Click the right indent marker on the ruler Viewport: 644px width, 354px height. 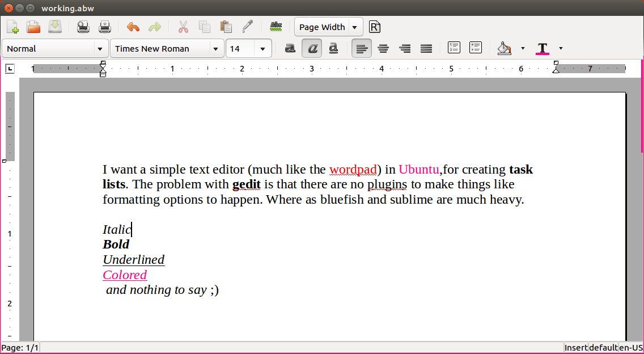pyautogui.click(x=556, y=67)
